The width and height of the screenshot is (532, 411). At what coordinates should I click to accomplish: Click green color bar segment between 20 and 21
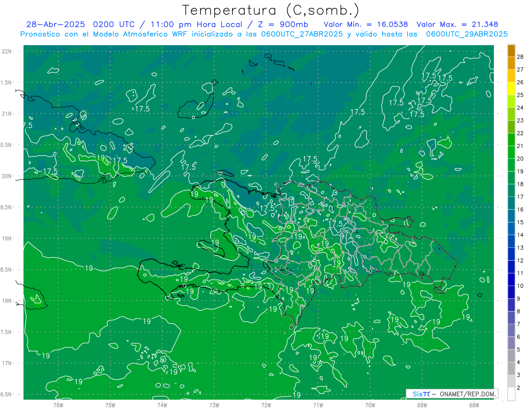(x=511, y=152)
